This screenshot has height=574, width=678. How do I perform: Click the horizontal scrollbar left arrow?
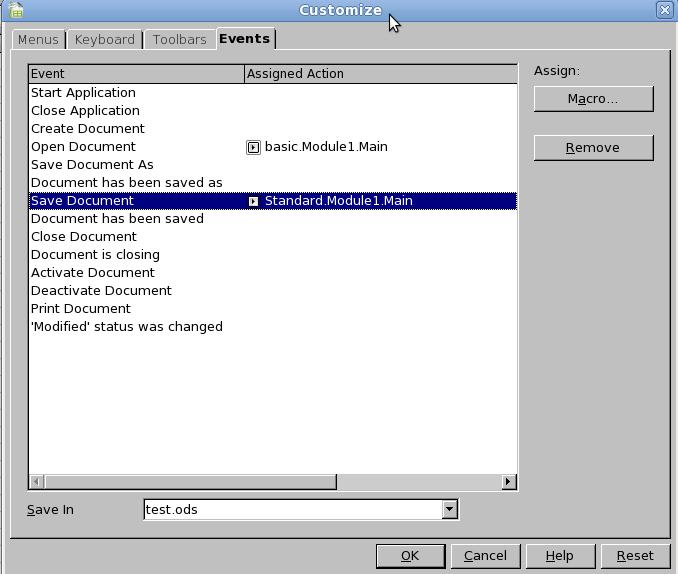[37, 482]
